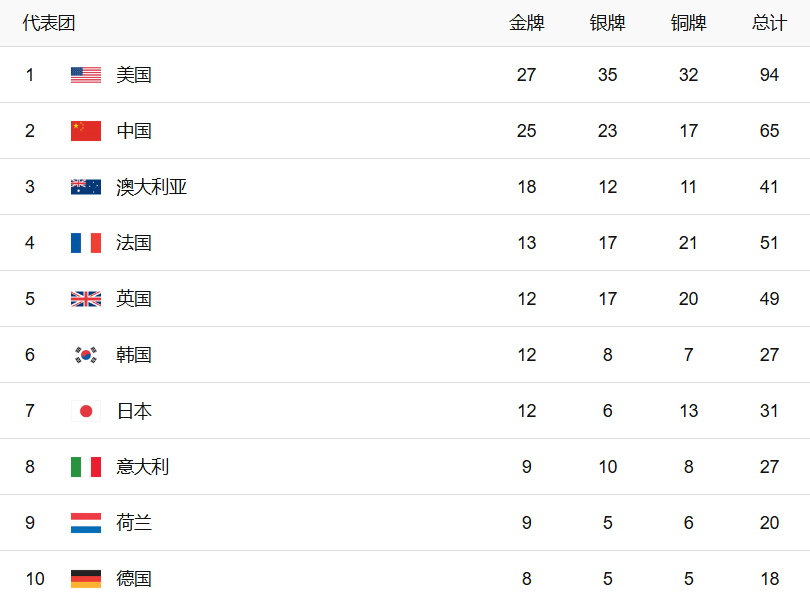Click the South Korea flag icon
The image size is (810, 605).
(86, 355)
